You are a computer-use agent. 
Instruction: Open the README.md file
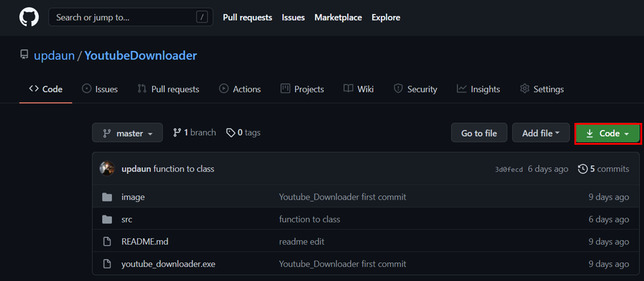click(145, 242)
